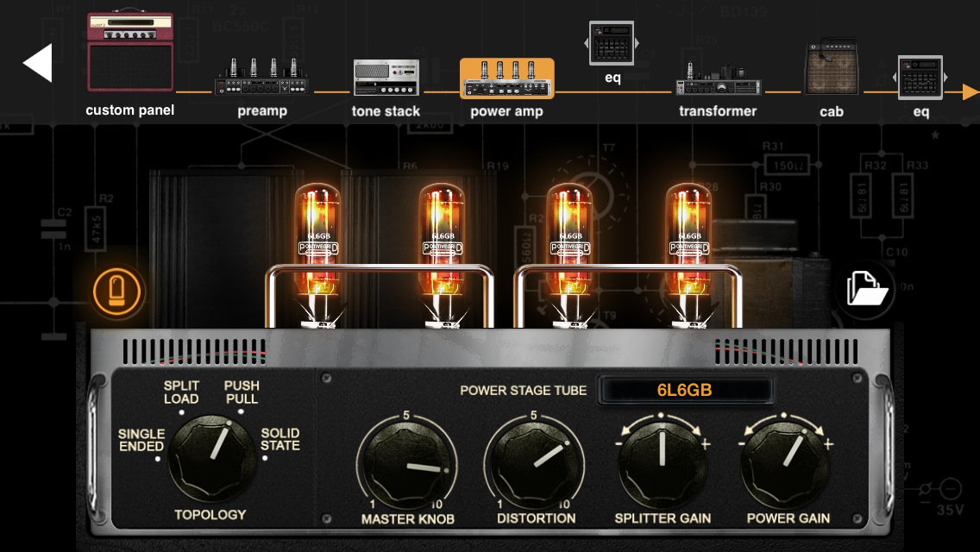Open the transformer stage icon
This screenshot has width=980, height=552.
[718, 79]
